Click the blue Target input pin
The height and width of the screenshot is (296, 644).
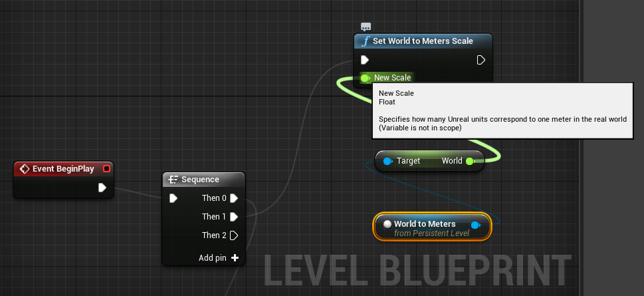(x=387, y=161)
